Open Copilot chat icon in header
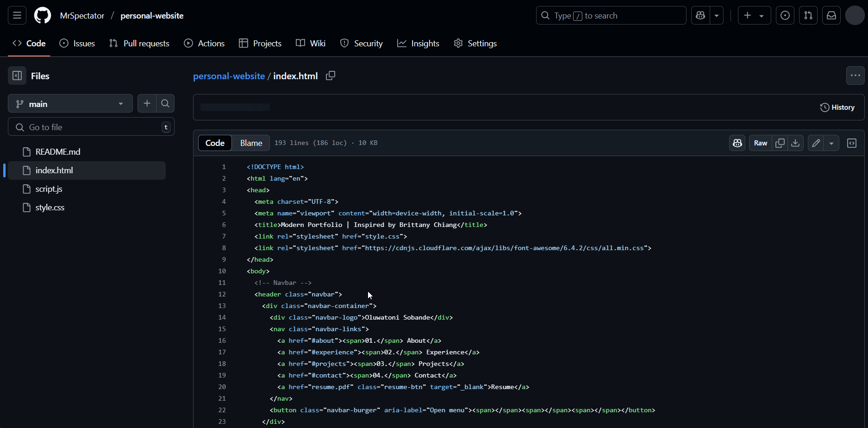 (x=700, y=15)
